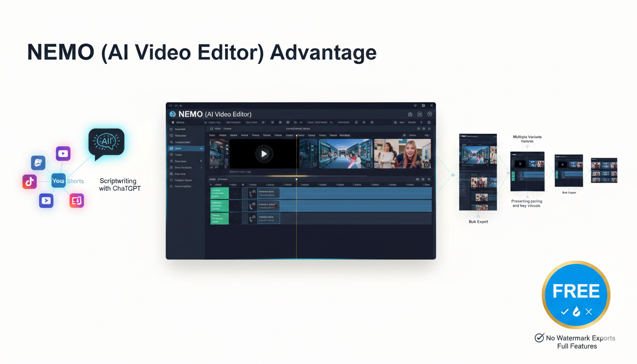Click the NEMO logo icon in the title bar
Viewport: 637px width, 364px height.
(x=173, y=114)
